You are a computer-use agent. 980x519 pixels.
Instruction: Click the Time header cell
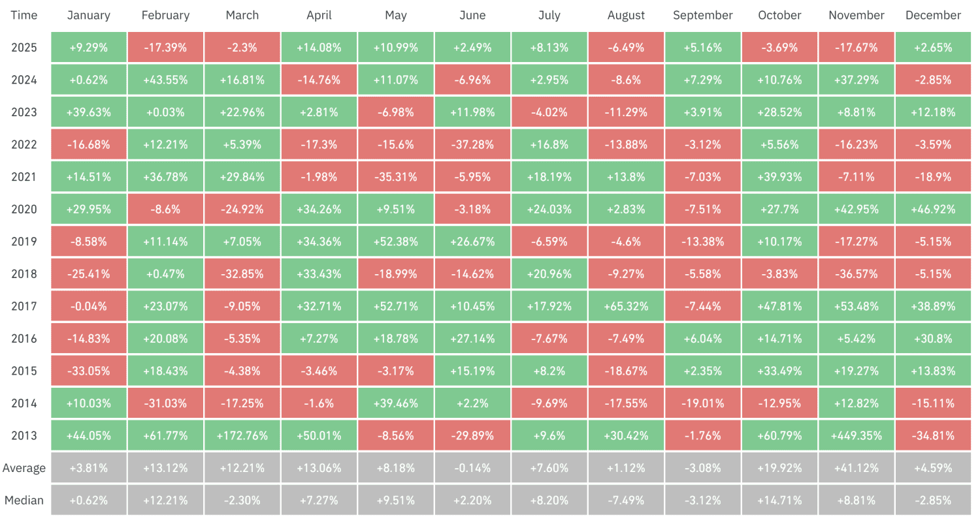pos(24,15)
